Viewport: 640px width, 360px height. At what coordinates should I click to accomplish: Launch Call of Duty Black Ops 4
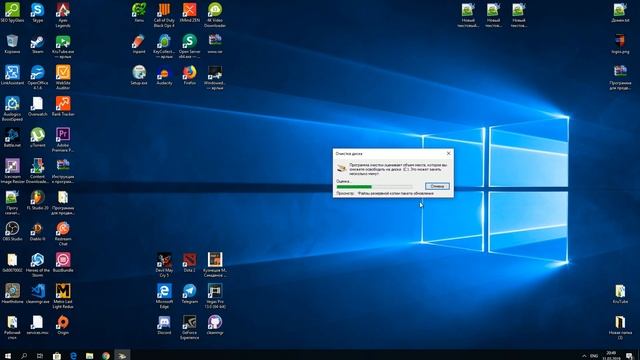tap(164, 15)
